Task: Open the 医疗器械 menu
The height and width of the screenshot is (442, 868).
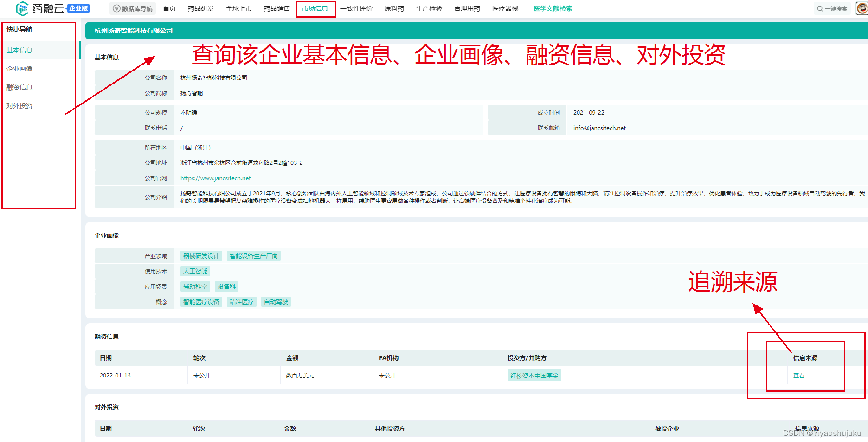Action: pyautogui.click(x=505, y=8)
